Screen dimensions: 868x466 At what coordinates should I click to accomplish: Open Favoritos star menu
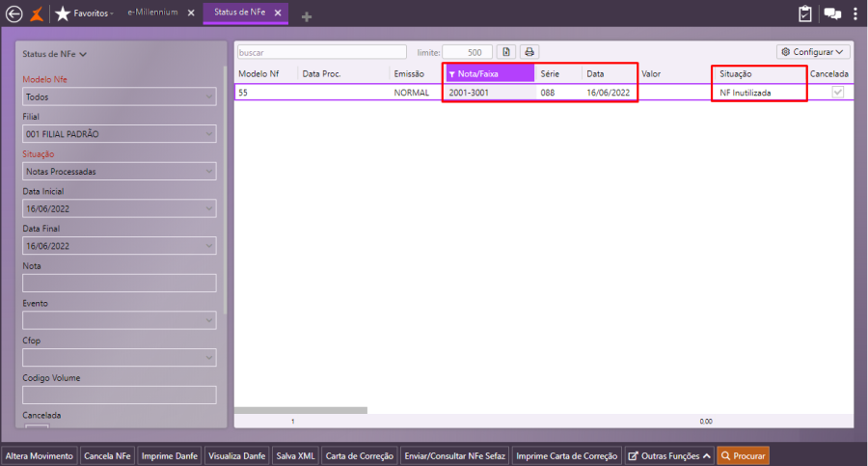tap(85, 14)
